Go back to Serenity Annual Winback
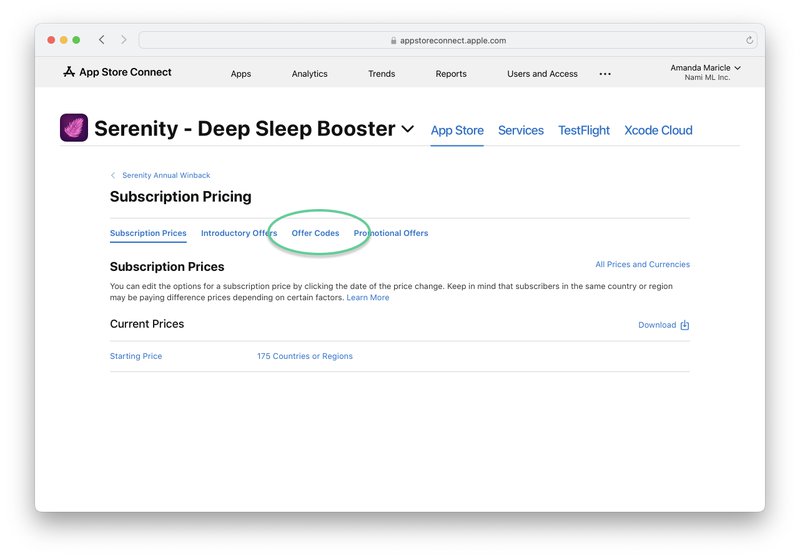The image size is (800, 558). 166,175
